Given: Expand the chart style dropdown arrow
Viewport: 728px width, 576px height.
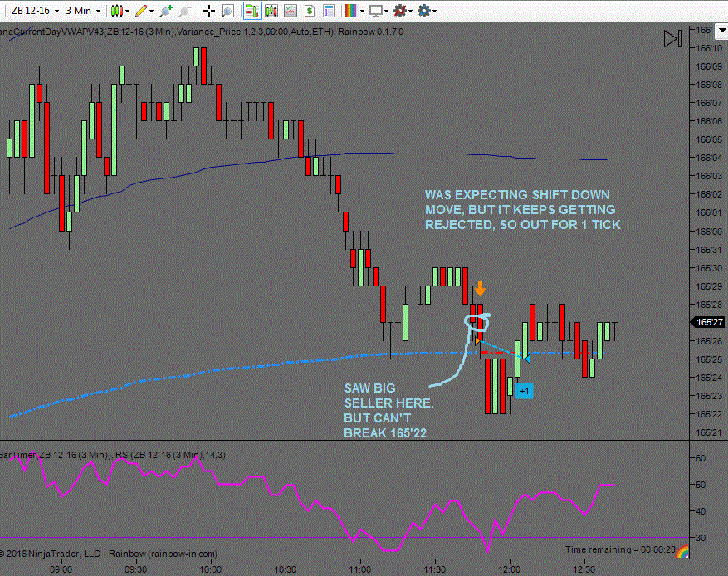Looking at the screenshot, I should click(x=128, y=11).
